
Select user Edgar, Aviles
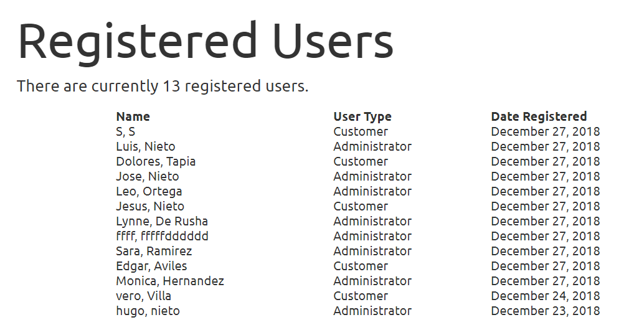(151, 266)
